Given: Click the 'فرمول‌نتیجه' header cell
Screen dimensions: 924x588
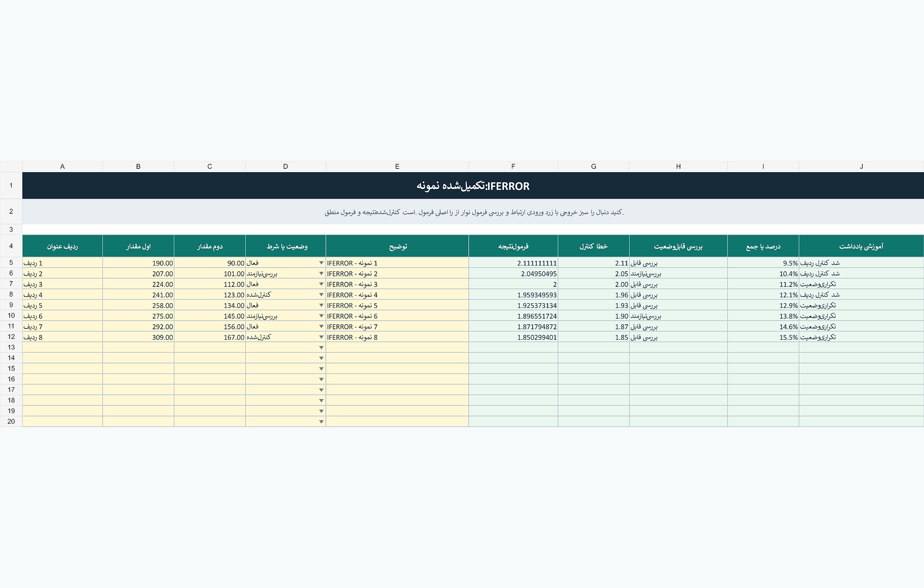Looking at the screenshot, I should (513, 246).
